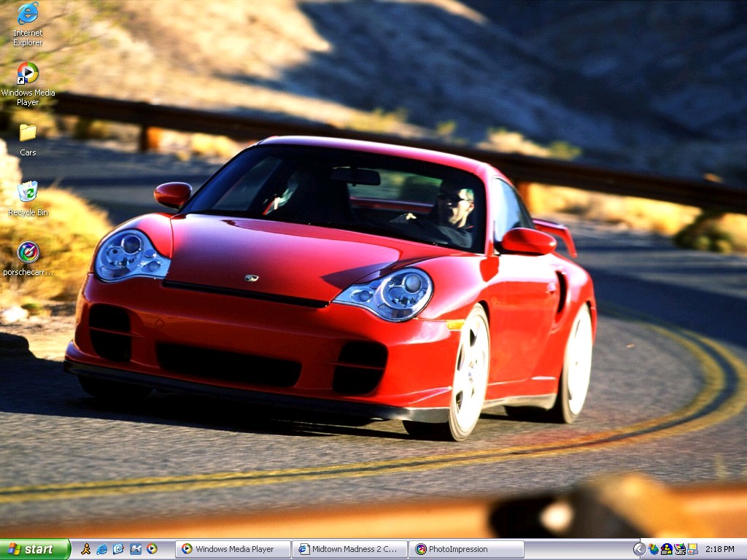747x560 pixels.
Task: Open the Internet Explorer desktop icon
Action: pyautogui.click(x=28, y=14)
